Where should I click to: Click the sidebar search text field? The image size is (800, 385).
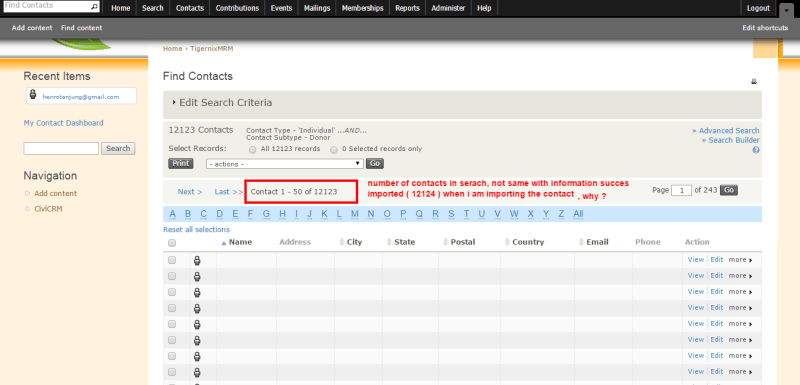(61, 148)
